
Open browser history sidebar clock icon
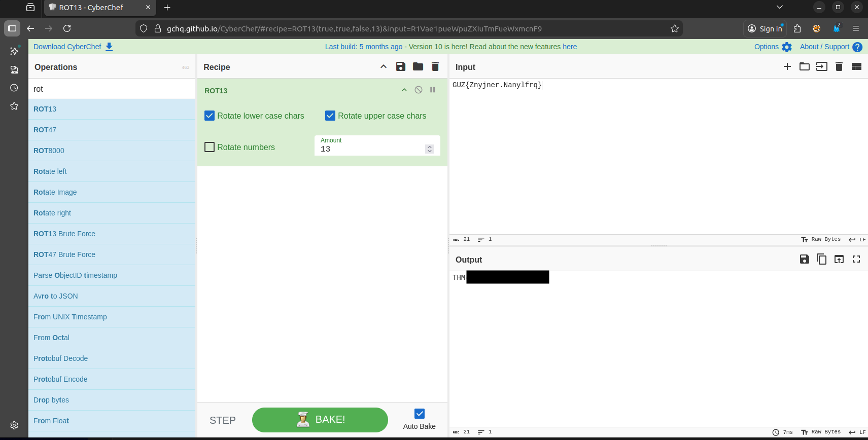point(14,88)
